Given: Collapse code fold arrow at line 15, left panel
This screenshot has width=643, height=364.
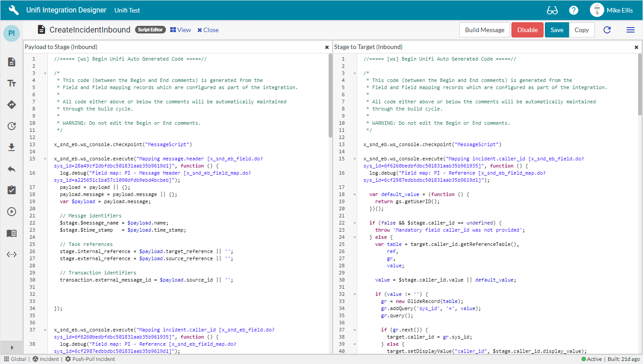Looking at the screenshot, I should pyautogui.click(x=45, y=159).
